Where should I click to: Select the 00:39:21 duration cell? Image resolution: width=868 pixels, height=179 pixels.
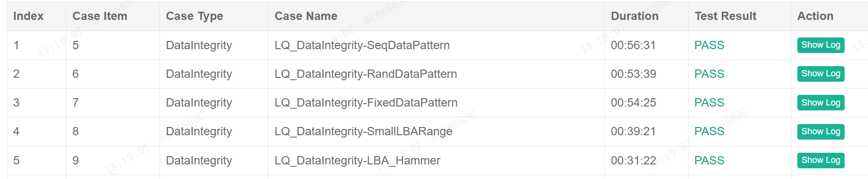point(634,131)
